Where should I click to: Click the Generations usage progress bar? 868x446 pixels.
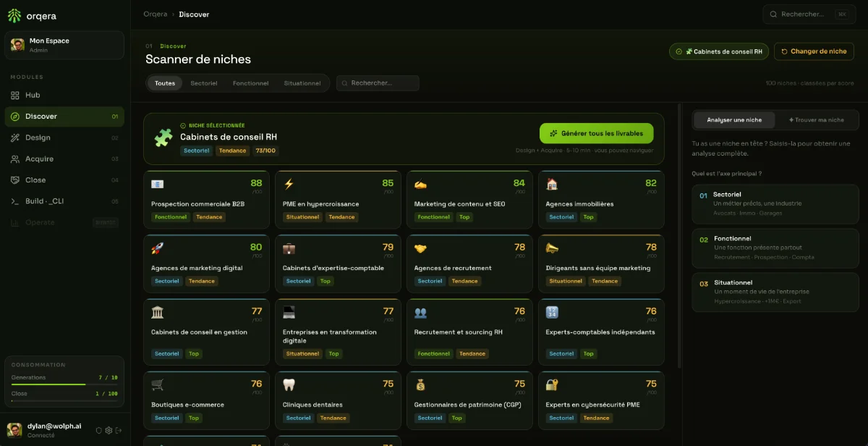point(64,384)
